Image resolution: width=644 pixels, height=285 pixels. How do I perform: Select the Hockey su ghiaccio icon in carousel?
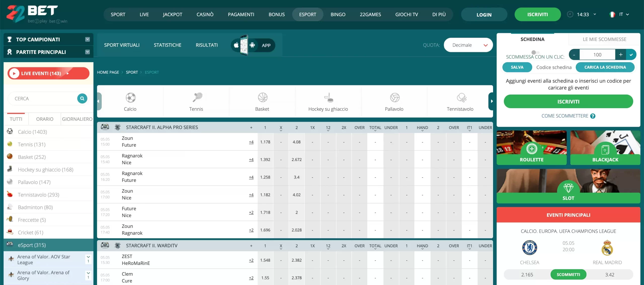[329, 98]
